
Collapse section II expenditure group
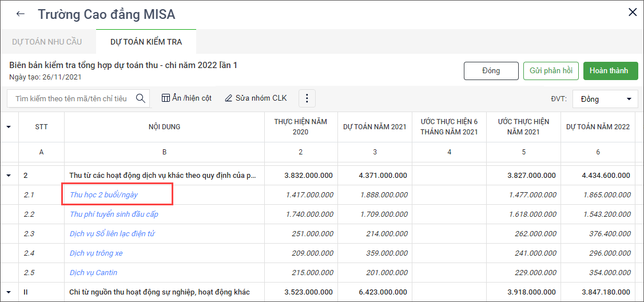pos(9,292)
